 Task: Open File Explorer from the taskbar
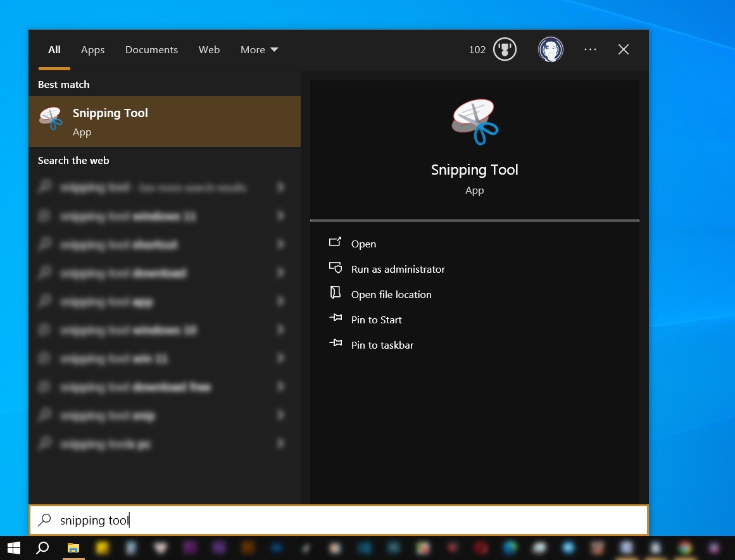click(x=73, y=547)
